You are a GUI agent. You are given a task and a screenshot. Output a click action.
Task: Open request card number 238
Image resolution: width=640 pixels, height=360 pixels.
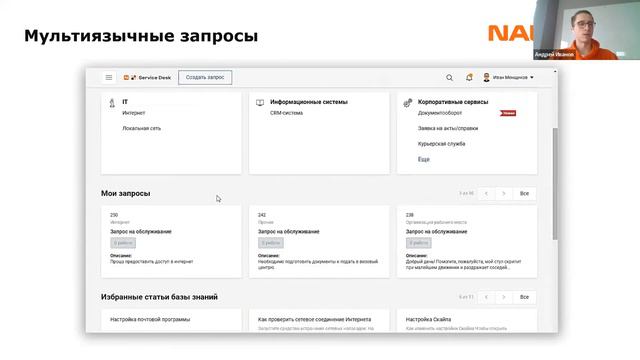[x=467, y=242]
